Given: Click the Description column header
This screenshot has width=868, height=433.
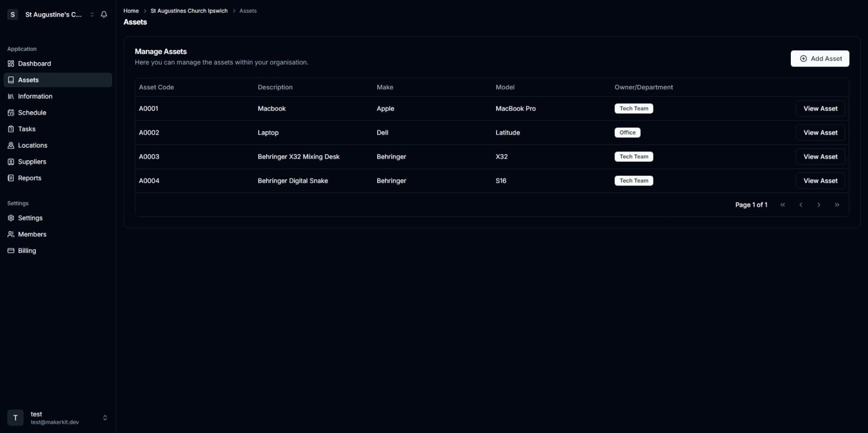Looking at the screenshot, I should click(275, 87).
